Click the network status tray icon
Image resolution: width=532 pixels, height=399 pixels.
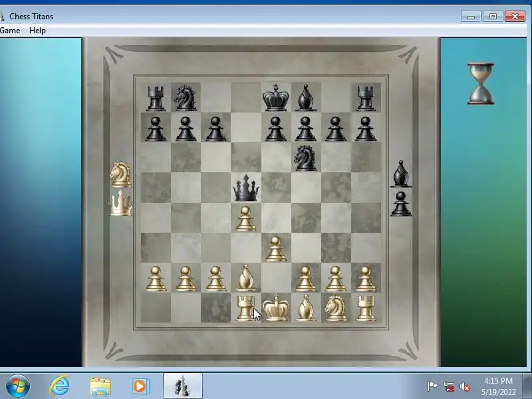(448, 386)
